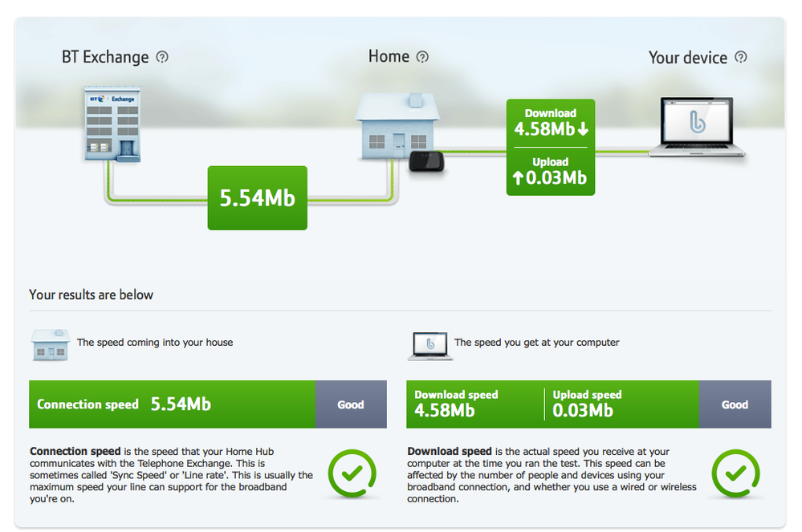Click the 5.54Mb green line speed box
Viewport: 802px width, 532px height.
coord(257,197)
